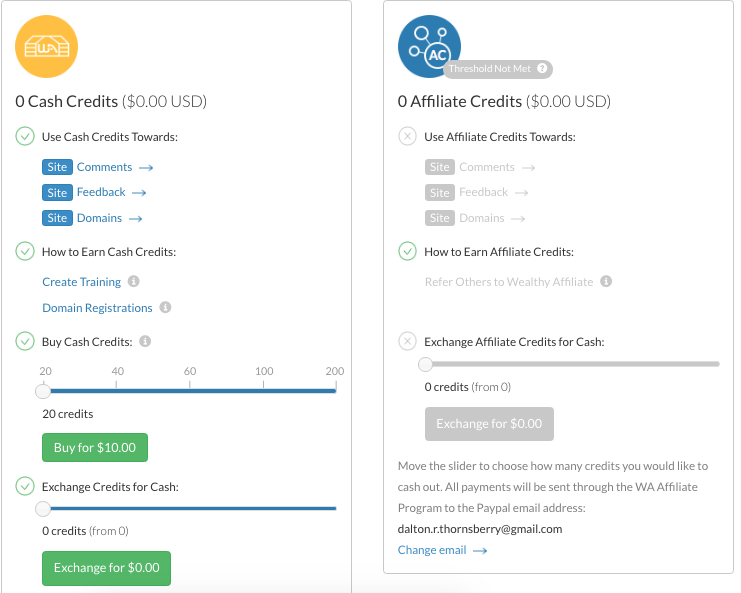Click info icon beside Refer Others to Wealthy Affiliate
The height and width of the screenshot is (593, 741).
click(x=606, y=282)
